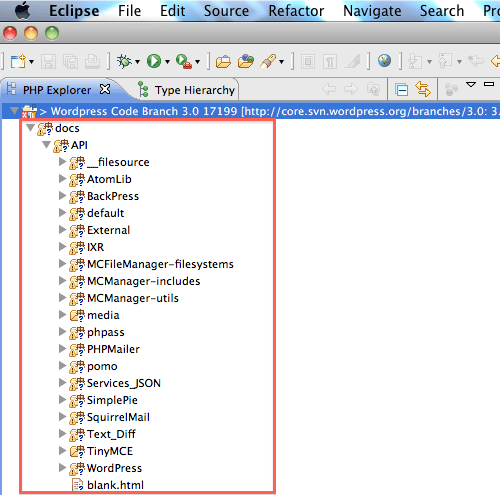Image resolution: width=500 pixels, height=495 pixels.
Task: Expand the External folder
Action: tap(62, 230)
